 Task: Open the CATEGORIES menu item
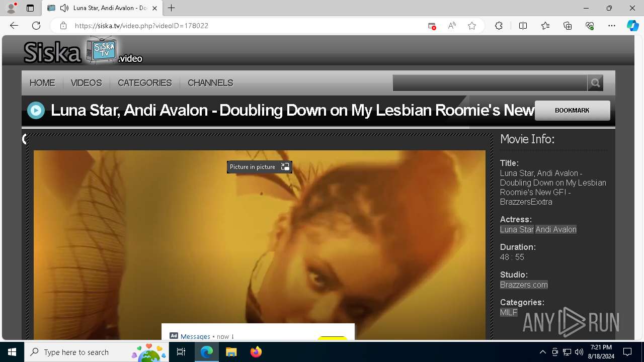click(x=145, y=83)
